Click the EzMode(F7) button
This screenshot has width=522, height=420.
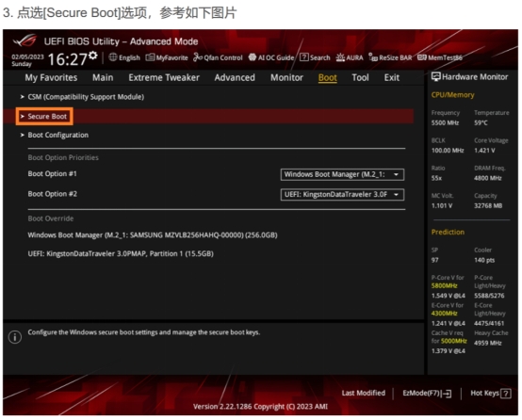click(x=427, y=393)
